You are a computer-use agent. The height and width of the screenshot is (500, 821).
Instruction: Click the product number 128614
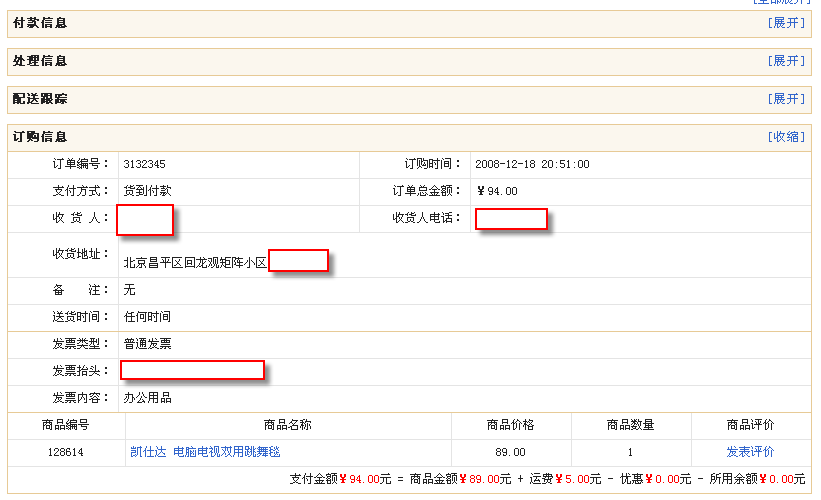(66, 452)
